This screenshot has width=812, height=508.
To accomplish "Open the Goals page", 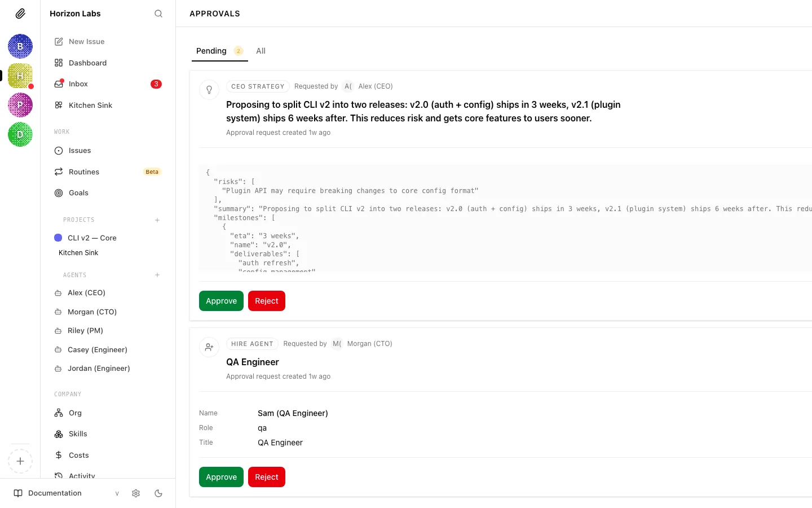I will pos(108,193).
